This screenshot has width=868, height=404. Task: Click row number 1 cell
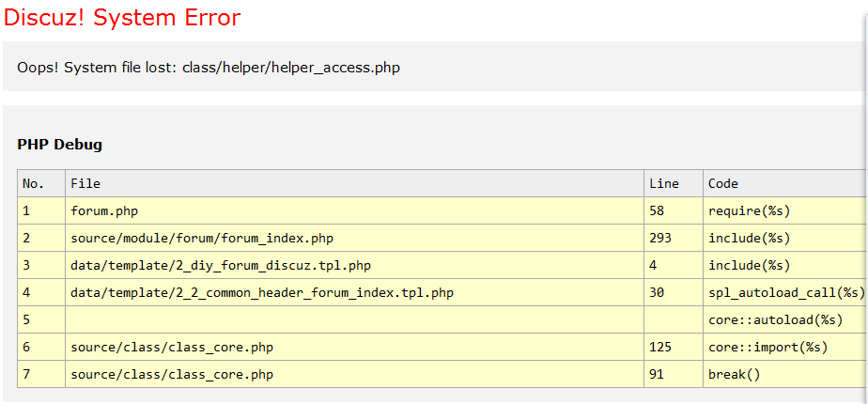click(41, 210)
